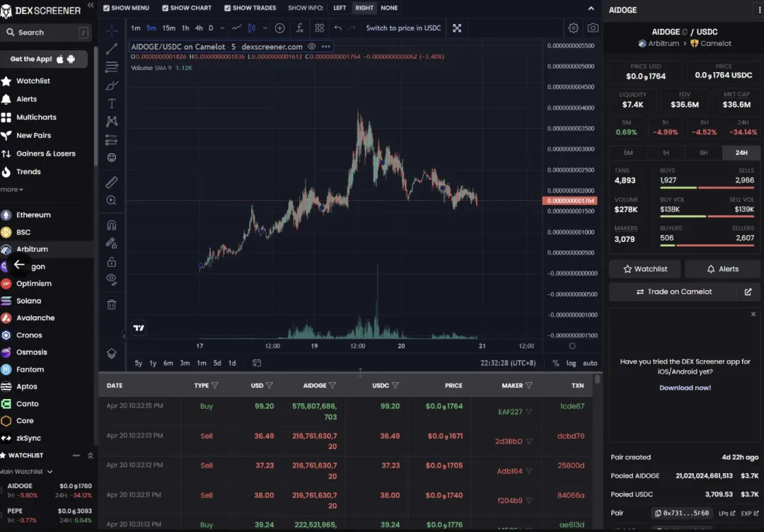The width and height of the screenshot is (764, 532).
Task: Open the Main Watchlist dropdown
Action: coord(26,472)
